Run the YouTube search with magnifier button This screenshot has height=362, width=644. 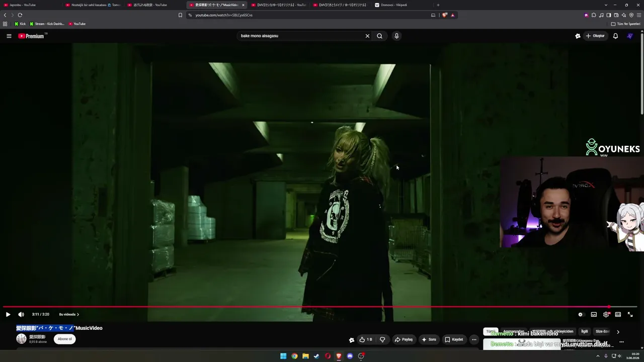pos(380,36)
